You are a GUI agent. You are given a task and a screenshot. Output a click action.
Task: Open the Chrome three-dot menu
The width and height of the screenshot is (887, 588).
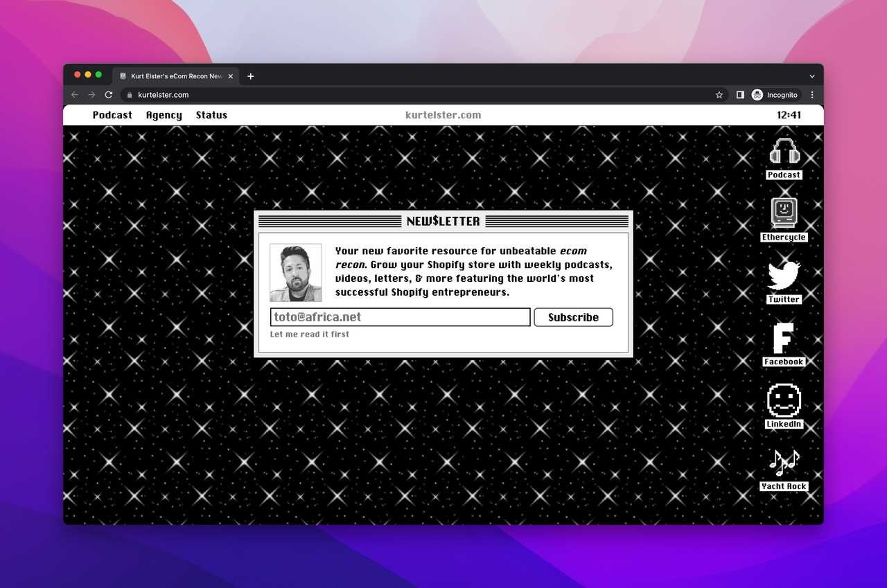(812, 95)
